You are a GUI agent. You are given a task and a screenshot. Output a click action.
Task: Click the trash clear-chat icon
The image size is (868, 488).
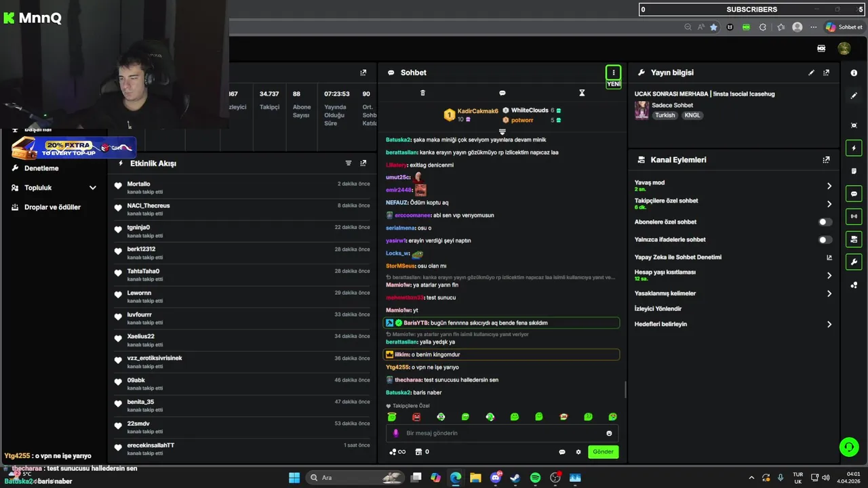point(423,93)
